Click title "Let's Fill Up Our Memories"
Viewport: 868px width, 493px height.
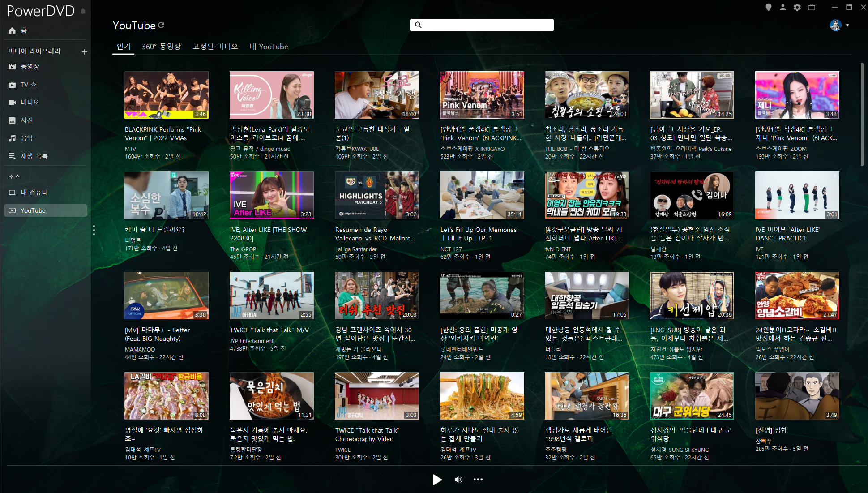[478, 234]
